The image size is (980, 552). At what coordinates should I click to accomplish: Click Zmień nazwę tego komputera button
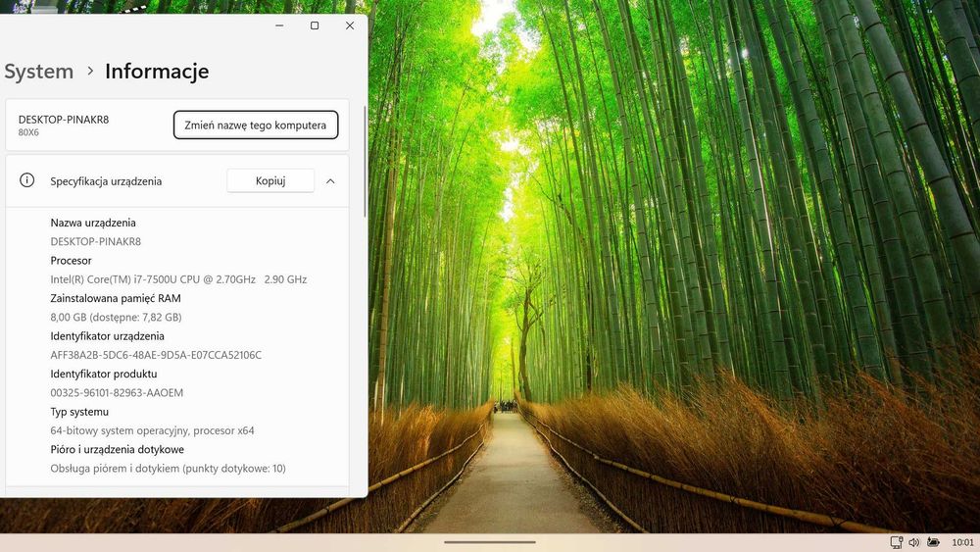[256, 125]
